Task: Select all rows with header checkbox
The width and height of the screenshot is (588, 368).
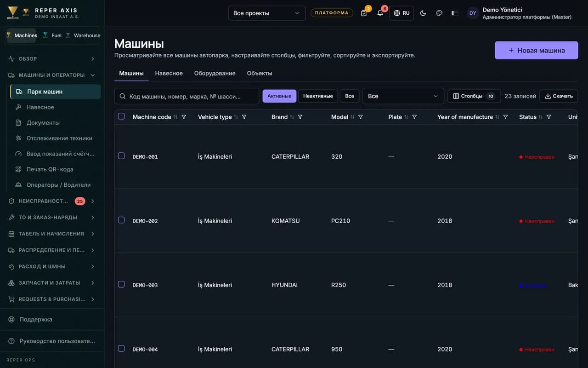Action: click(x=121, y=116)
